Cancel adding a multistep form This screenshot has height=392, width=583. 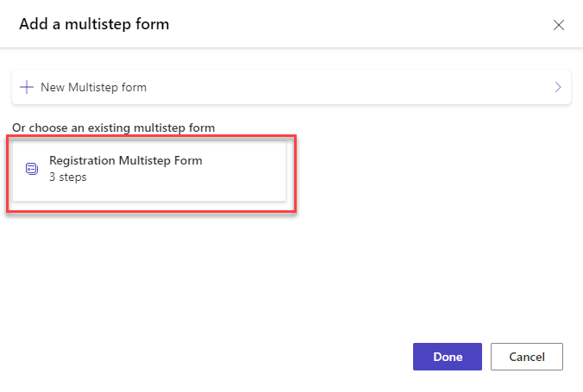pos(526,357)
